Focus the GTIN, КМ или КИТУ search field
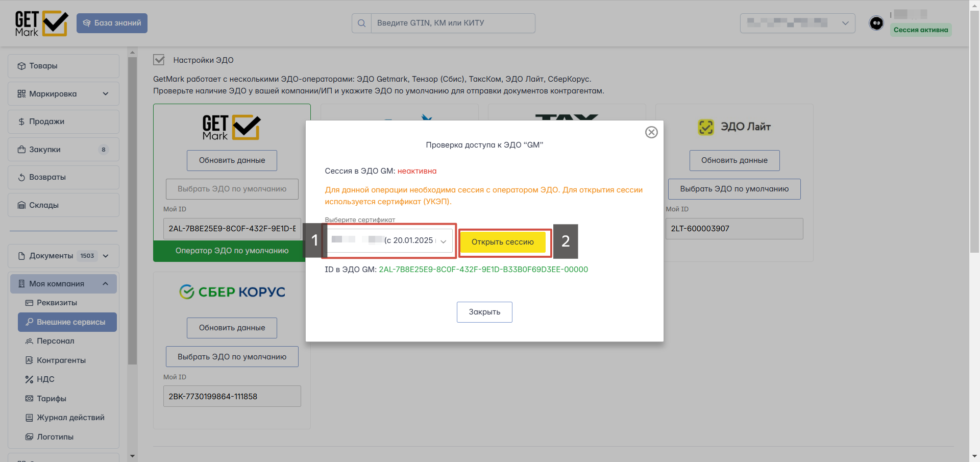 [453, 23]
